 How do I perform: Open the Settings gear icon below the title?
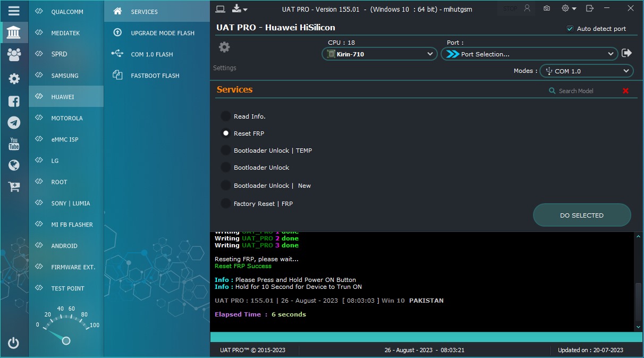click(224, 47)
